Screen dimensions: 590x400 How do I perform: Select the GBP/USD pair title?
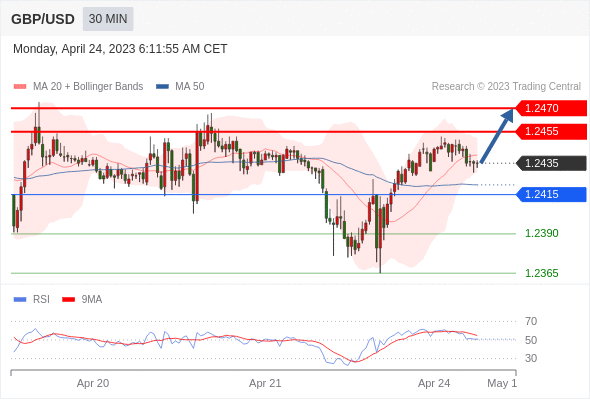43,19
